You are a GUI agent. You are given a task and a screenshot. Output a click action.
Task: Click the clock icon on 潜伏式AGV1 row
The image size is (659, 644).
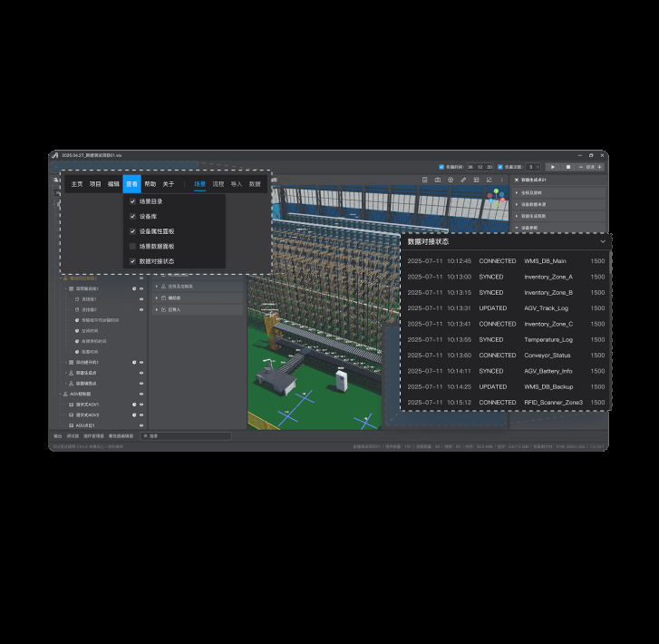pyautogui.click(x=134, y=405)
